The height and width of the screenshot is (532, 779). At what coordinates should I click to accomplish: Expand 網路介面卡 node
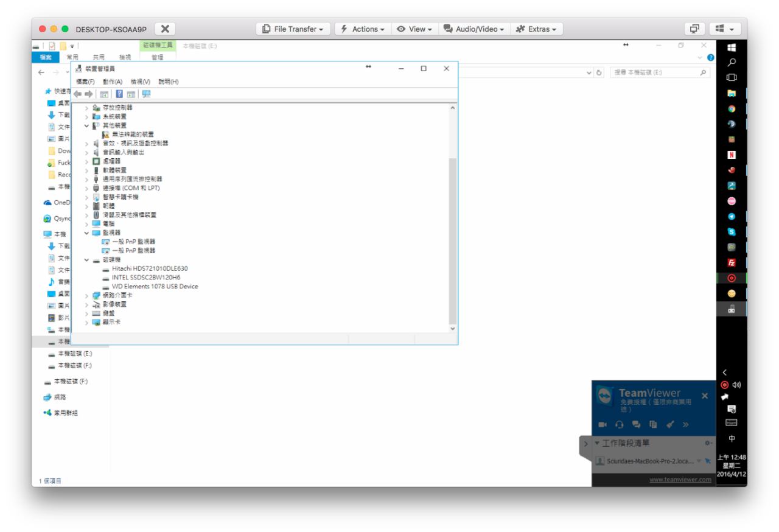click(x=87, y=295)
